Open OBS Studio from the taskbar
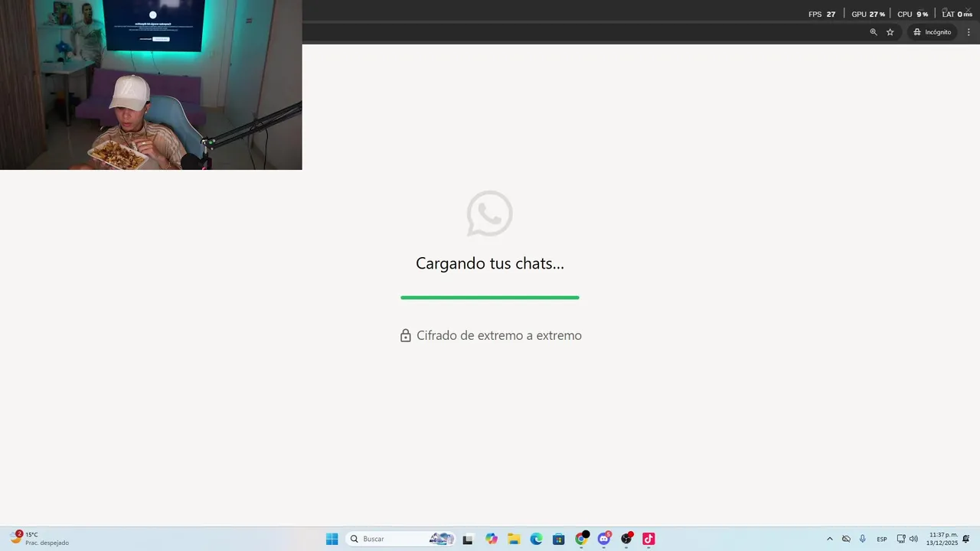Viewport: 980px width, 551px height. click(x=626, y=539)
